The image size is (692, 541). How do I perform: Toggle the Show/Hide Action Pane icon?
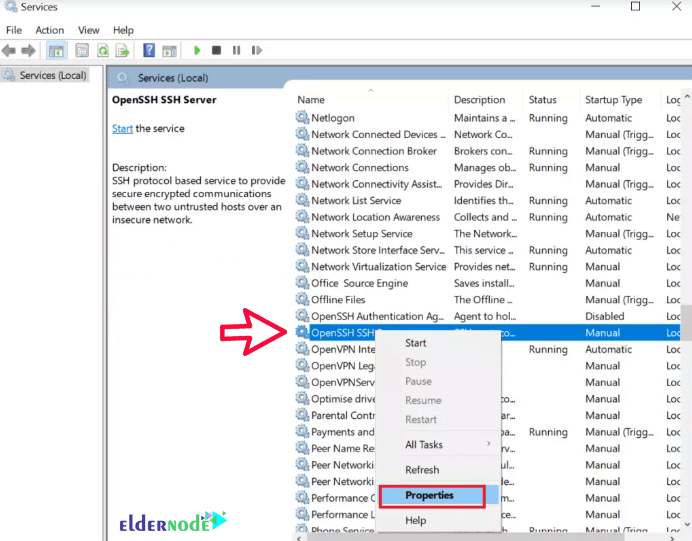[x=169, y=51]
